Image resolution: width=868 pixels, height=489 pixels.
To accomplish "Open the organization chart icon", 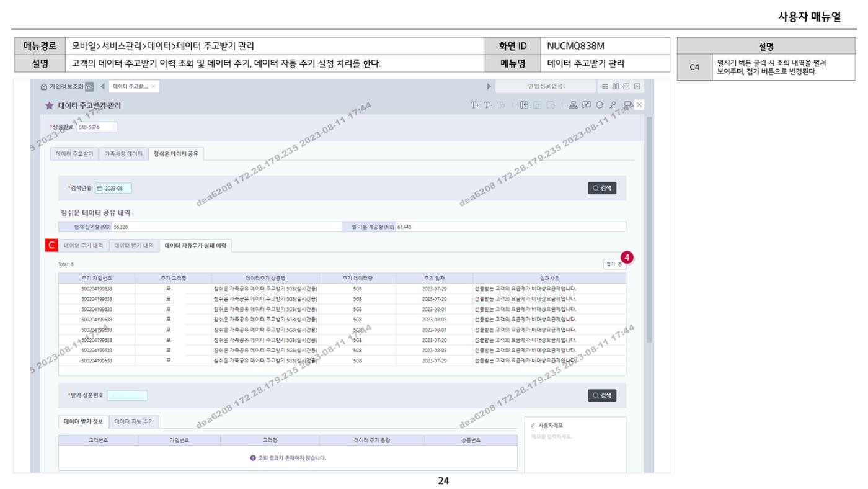I will pos(573,105).
